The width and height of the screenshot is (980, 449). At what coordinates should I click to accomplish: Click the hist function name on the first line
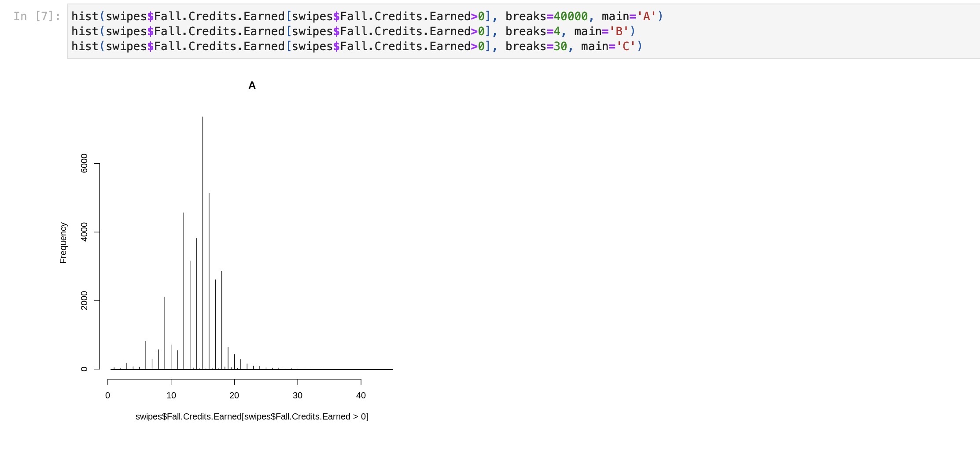pos(85,16)
